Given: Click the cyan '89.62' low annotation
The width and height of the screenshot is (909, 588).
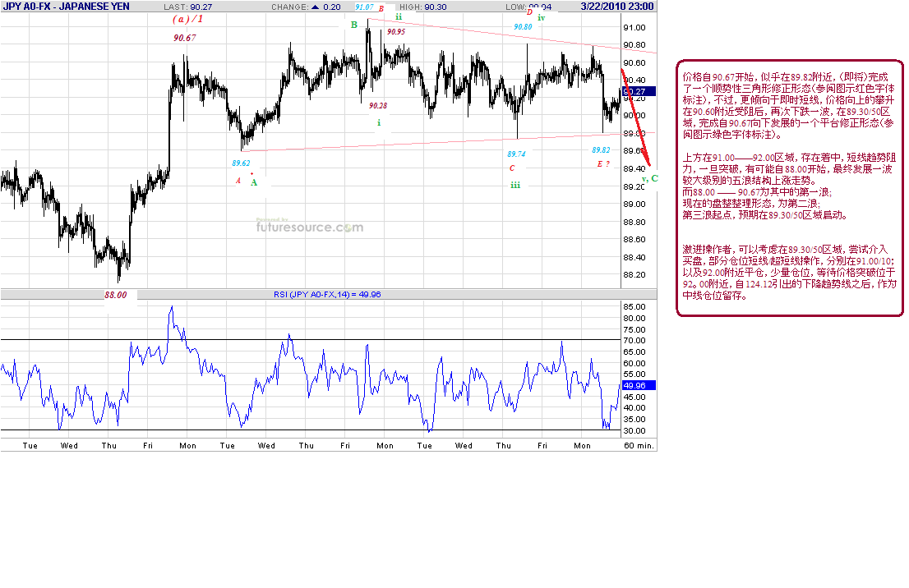Looking at the screenshot, I should [241, 163].
